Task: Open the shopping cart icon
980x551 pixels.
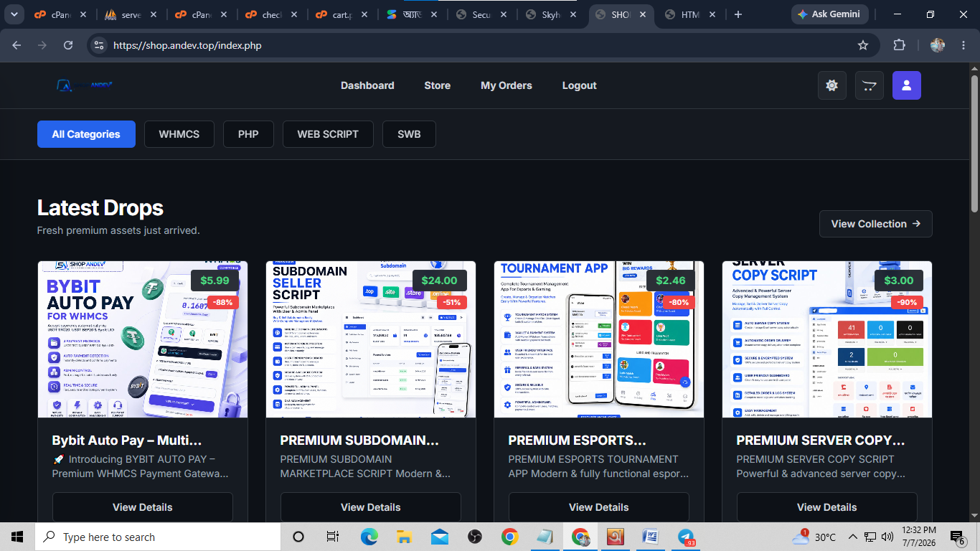Action: click(870, 85)
